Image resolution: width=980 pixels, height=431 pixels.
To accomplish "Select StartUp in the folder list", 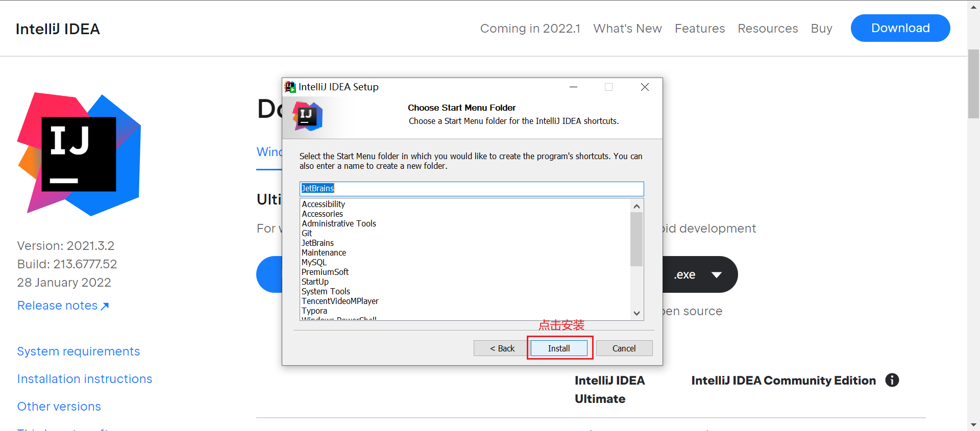I will click(315, 282).
